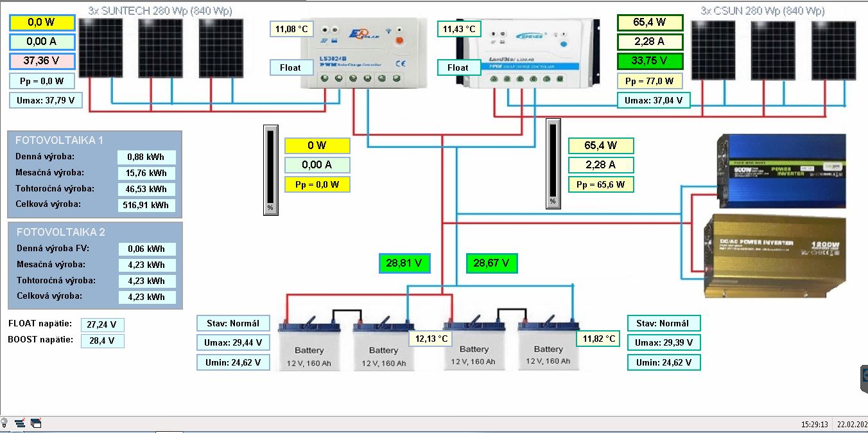Click the stacked lines icon in status bar
The height and width of the screenshot is (433, 868).
pos(20,423)
